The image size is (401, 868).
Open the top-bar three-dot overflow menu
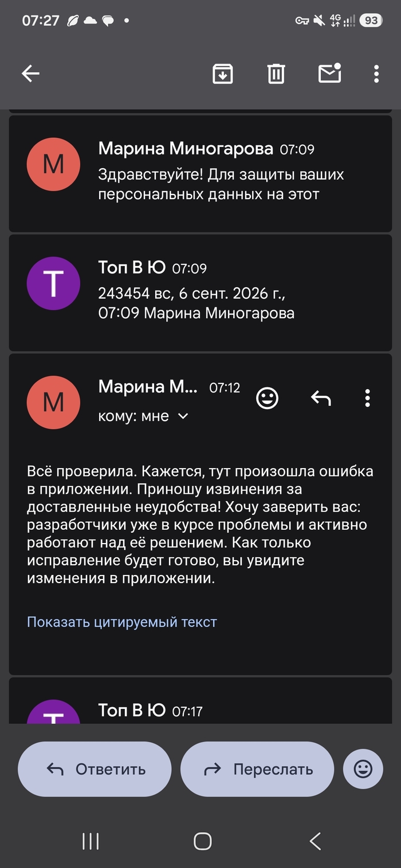[376, 73]
